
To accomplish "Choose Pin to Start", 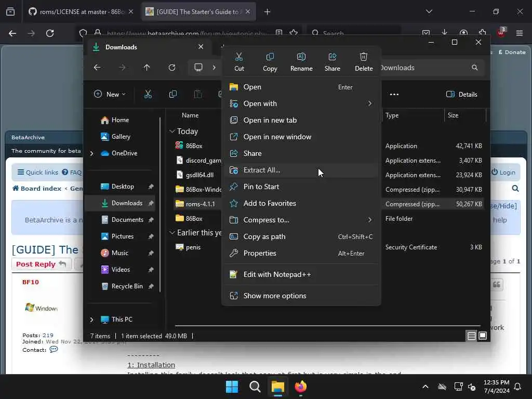I will [x=301, y=187].
